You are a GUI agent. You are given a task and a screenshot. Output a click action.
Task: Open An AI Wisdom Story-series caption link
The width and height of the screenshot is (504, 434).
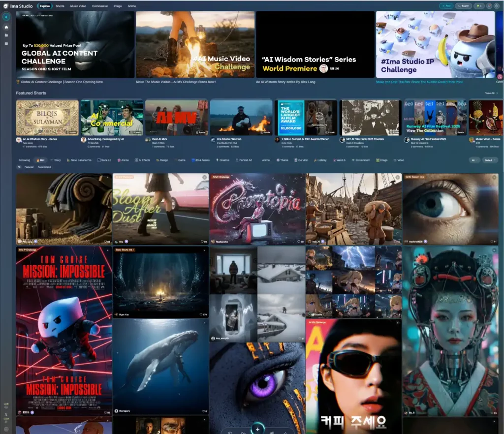coord(285,82)
